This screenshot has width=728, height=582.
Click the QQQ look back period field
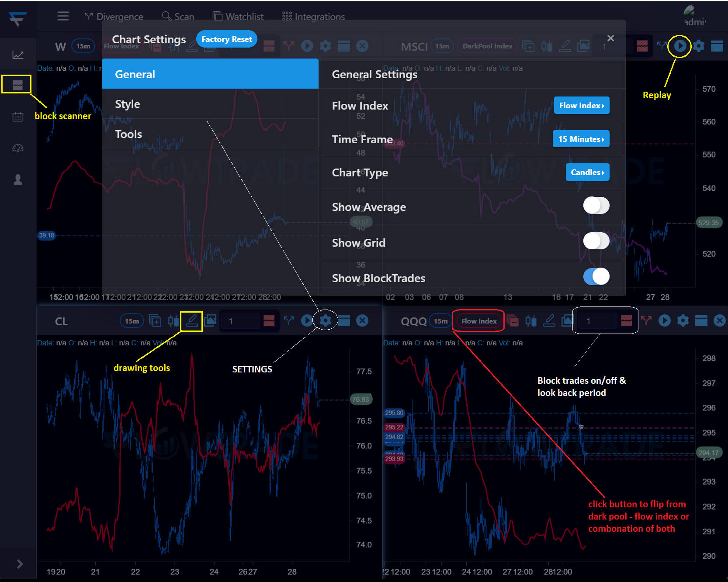(596, 321)
